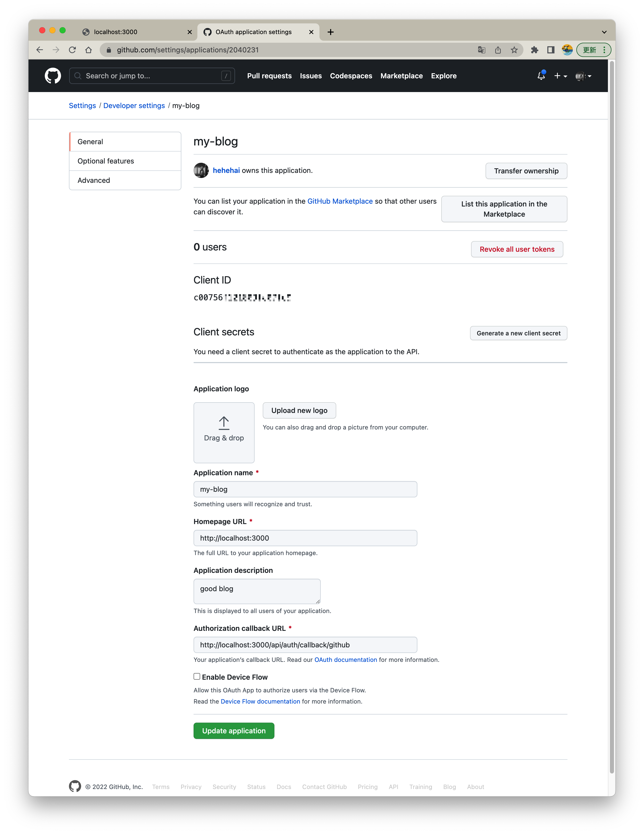Click the Homepage URL input field
Screen dimensions: 644x834
pyautogui.click(x=305, y=538)
